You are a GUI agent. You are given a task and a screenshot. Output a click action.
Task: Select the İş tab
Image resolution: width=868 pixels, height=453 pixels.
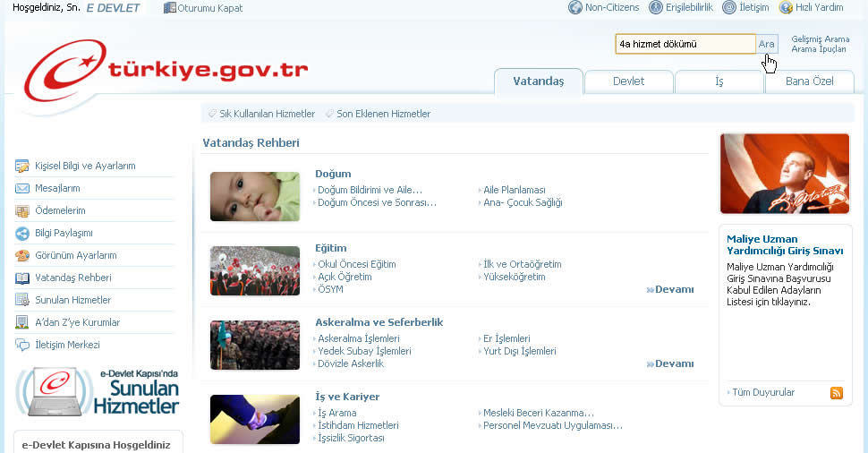coord(719,81)
